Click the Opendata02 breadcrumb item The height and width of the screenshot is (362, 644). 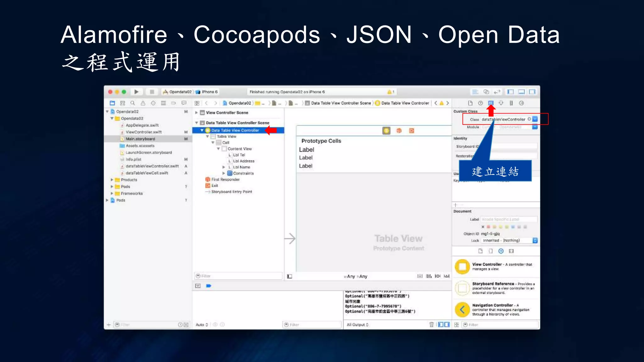pyautogui.click(x=237, y=103)
